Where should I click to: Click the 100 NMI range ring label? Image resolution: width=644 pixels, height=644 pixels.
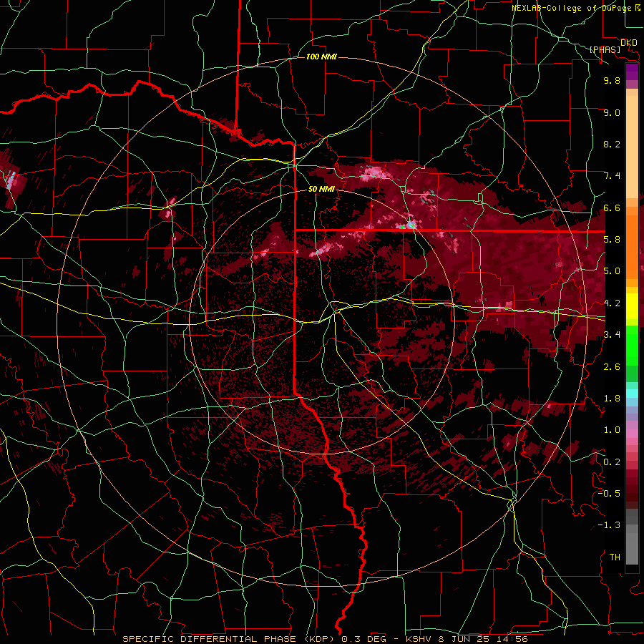click(x=321, y=57)
